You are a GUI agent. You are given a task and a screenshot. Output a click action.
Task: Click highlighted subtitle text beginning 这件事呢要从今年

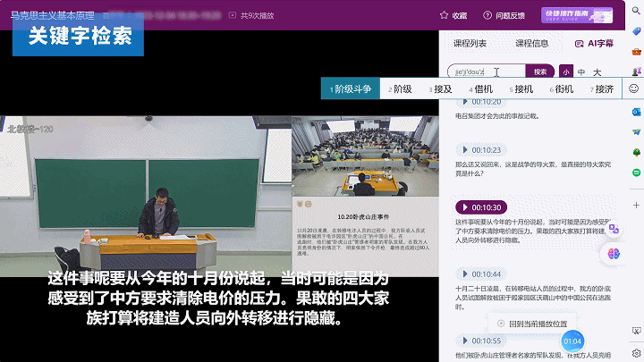533,231
